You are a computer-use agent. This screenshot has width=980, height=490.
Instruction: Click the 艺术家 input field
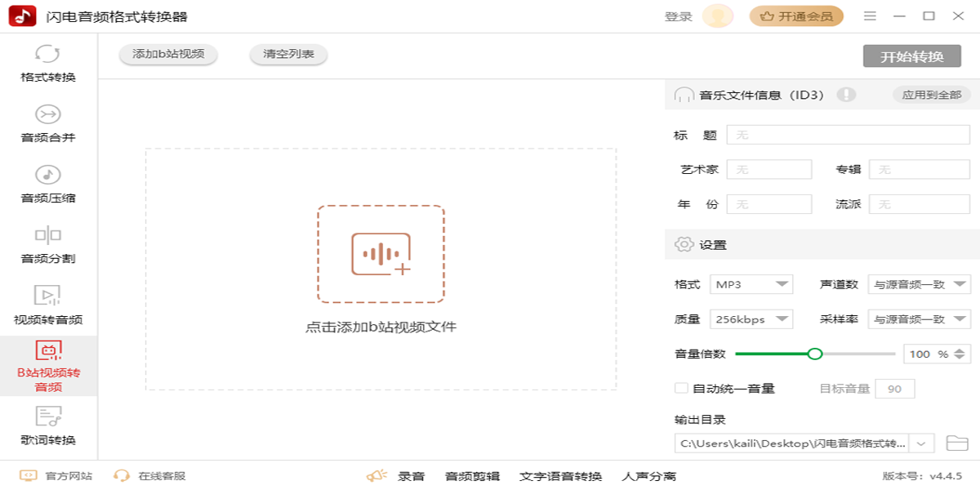point(769,169)
